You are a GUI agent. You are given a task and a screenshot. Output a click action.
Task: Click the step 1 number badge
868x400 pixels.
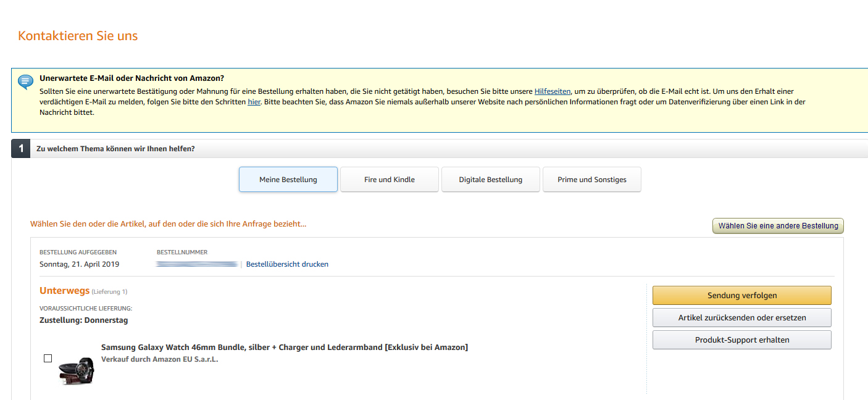[x=20, y=148]
